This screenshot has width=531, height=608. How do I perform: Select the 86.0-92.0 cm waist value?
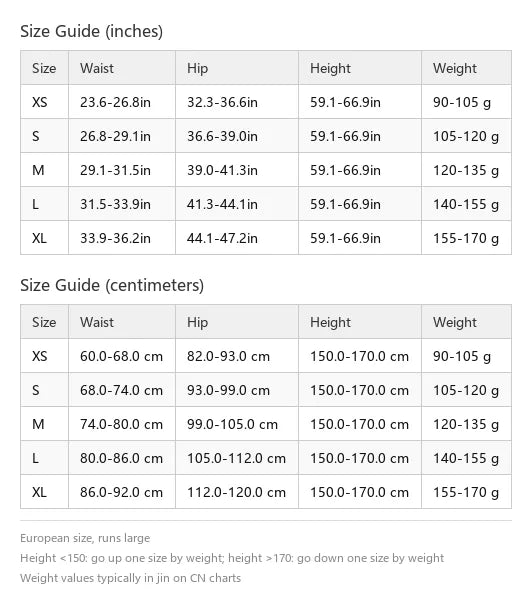(121, 492)
